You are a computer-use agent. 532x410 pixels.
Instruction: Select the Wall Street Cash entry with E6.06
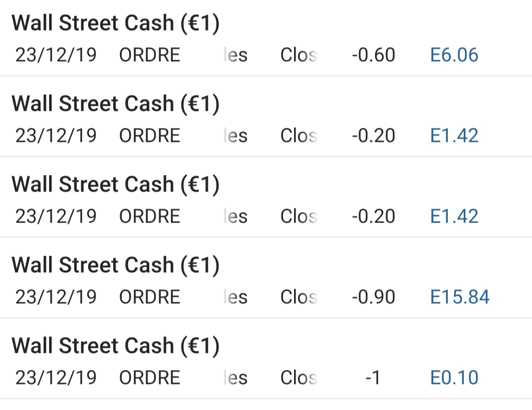116,24
